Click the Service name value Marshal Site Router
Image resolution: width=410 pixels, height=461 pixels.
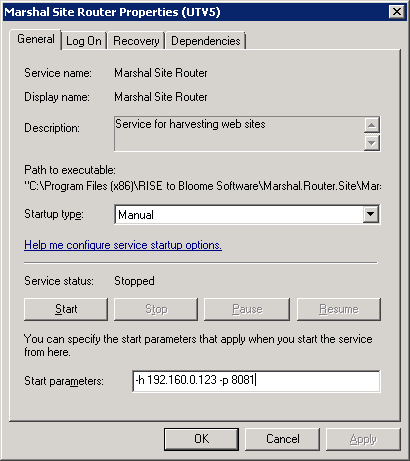[x=161, y=73]
